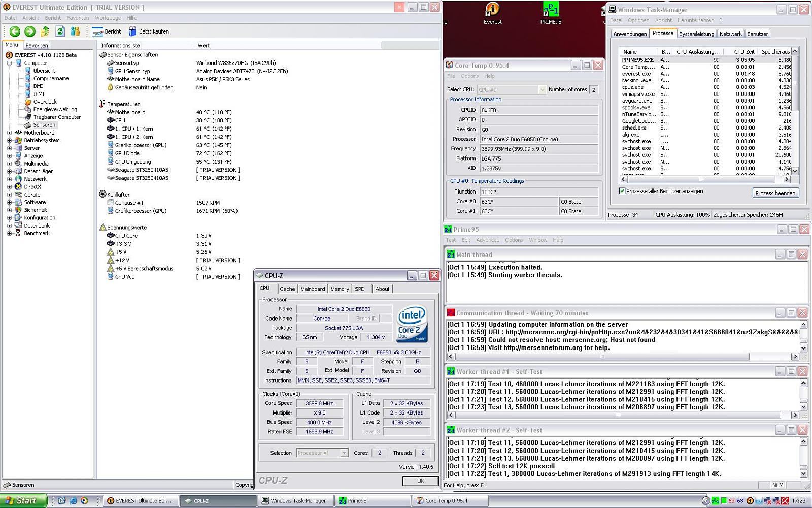Click the EVEREST forward arrow toolbar icon

pyautogui.click(x=30, y=31)
